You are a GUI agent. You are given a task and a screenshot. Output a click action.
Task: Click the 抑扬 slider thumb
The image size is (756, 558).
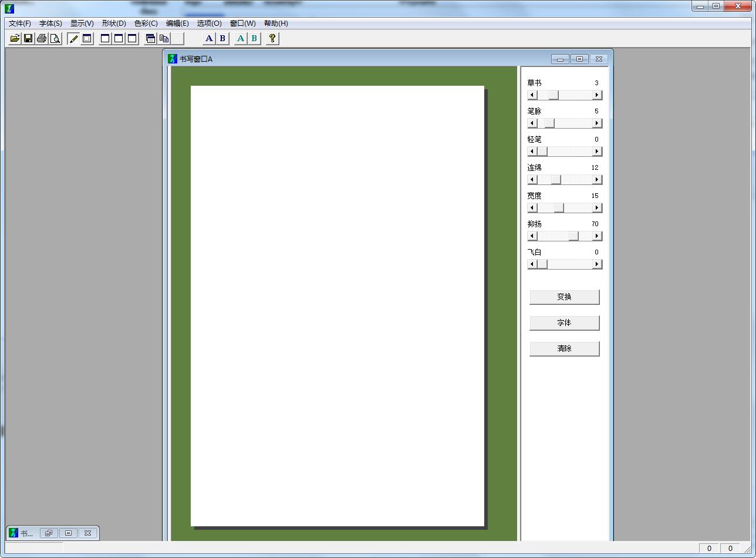pyautogui.click(x=573, y=236)
